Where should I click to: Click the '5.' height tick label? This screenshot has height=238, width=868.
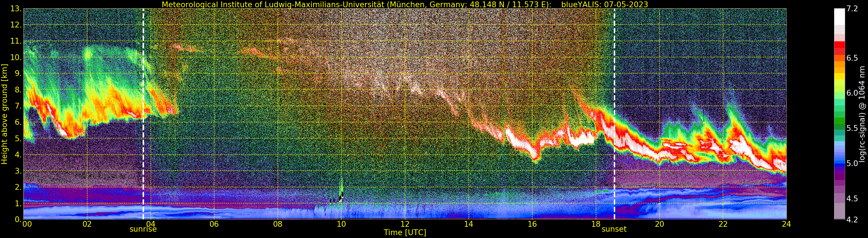point(18,138)
